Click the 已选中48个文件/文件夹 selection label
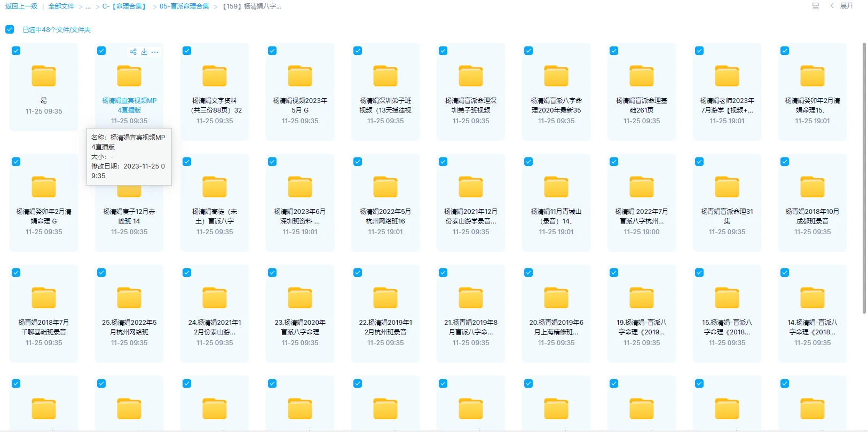The height and width of the screenshot is (432, 868). tap(57, 30)
